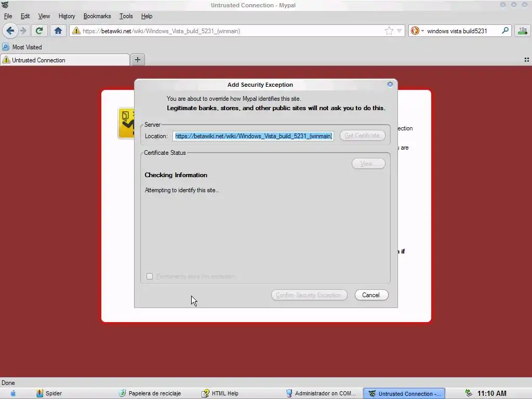532x399 pixels.
Task: Click the 11:10 AM clock
Action: tap(491, 394)
